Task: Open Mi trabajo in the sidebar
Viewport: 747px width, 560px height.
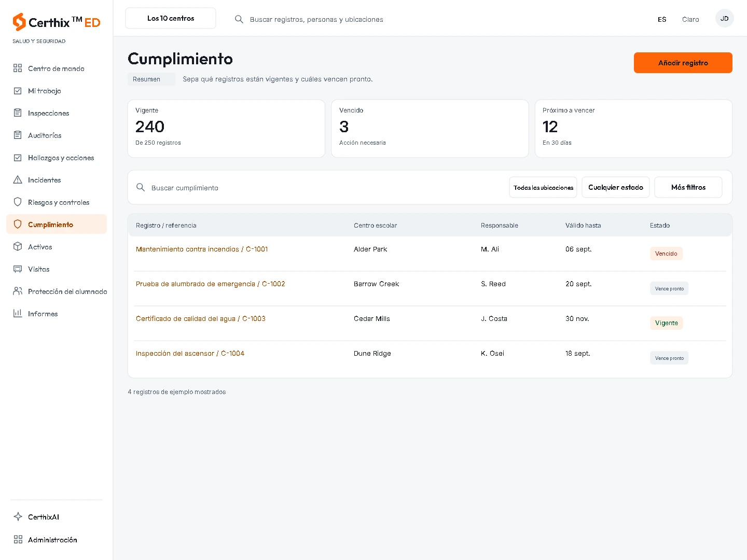Action: point(57,91)
